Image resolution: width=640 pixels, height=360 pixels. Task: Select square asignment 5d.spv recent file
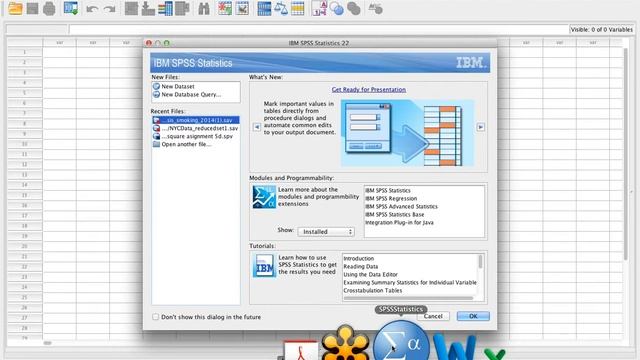(x=196, y=136)
